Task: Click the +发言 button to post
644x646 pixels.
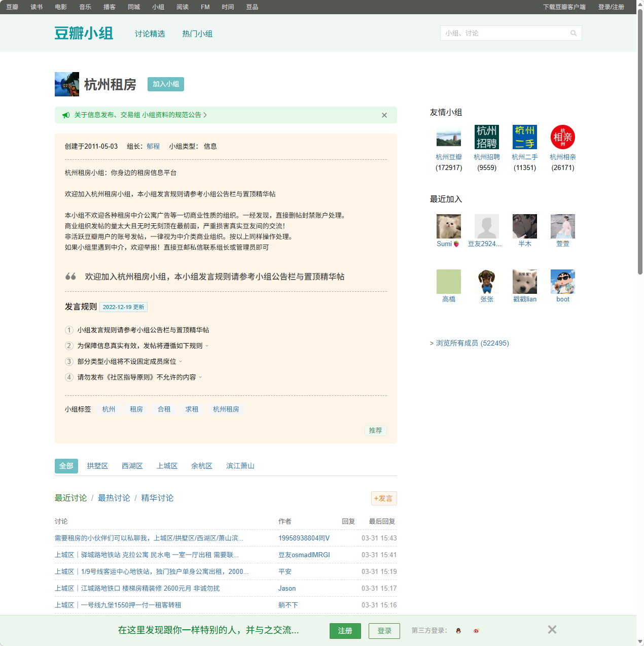Action: click(384, 498)
